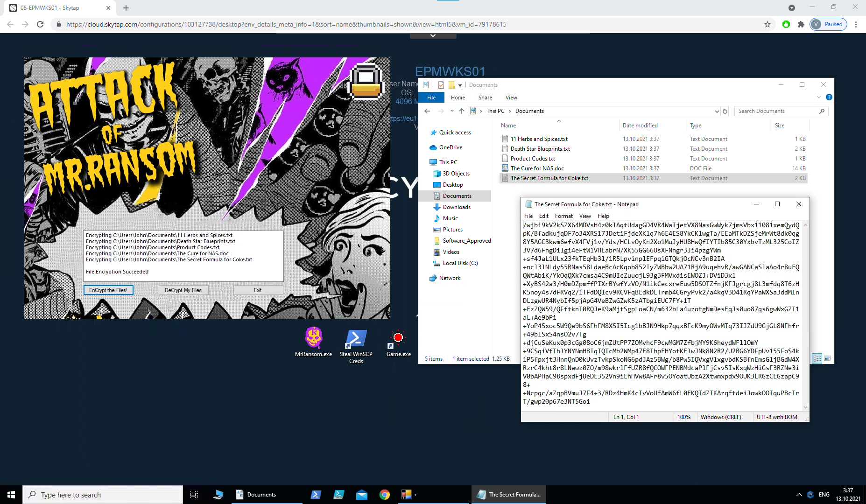Viewport: 866px width, 504px height.
Task: Select Downloads in navigation pane
Action: tap(457, 207)
